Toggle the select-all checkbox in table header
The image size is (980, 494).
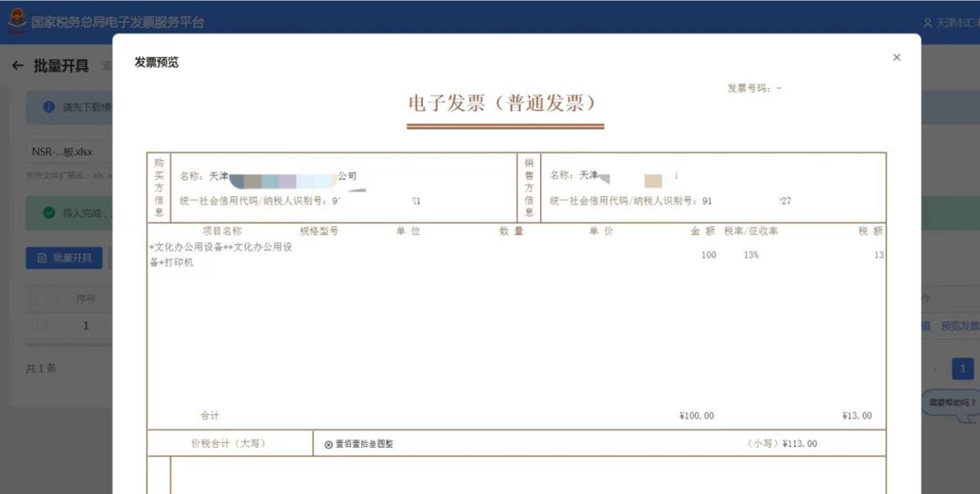click(42, 299)
